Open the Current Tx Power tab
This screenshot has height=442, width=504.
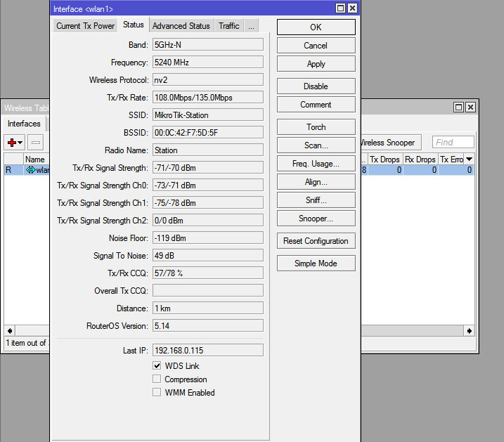coord(85,26)
